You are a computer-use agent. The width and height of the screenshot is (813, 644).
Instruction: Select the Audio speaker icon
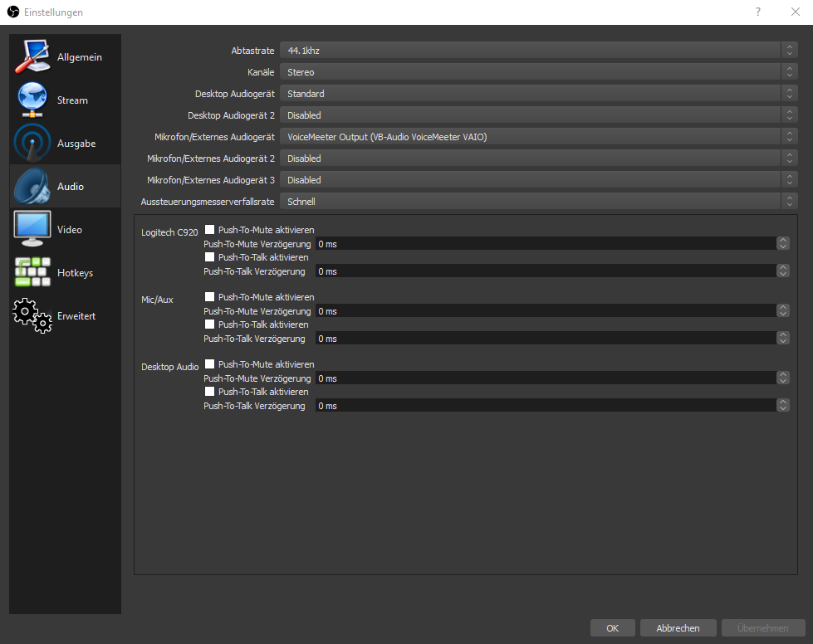32,186
